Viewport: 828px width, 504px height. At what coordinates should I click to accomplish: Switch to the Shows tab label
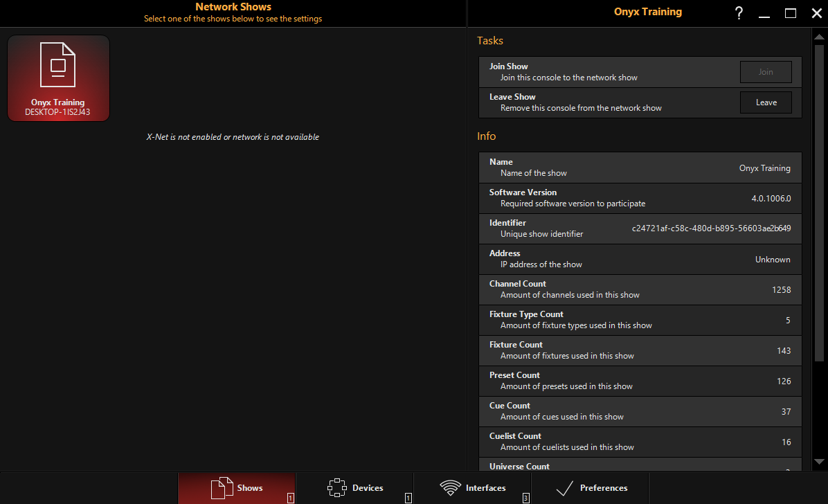[x=250, y=488]
